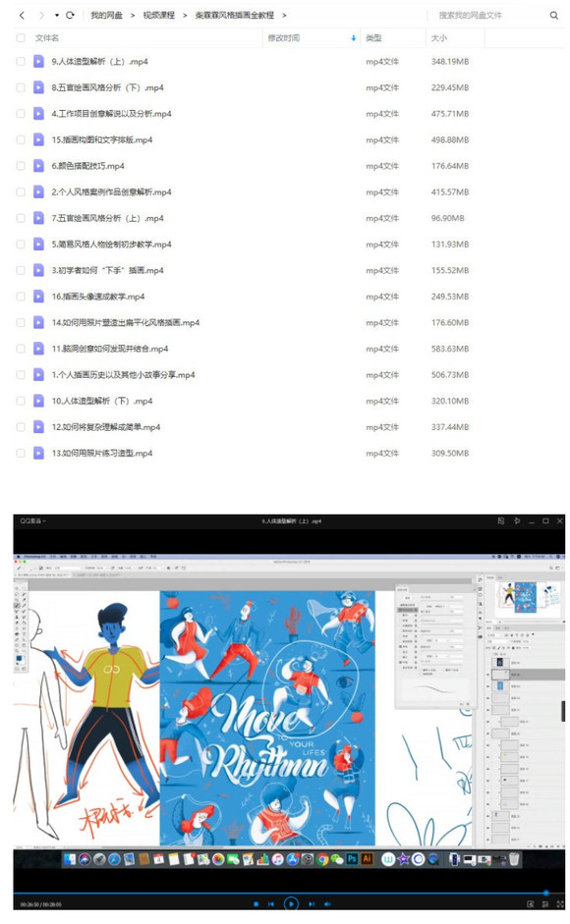Click the refresh icon in navigation bar
Image resolution: width=570 pixels, height=924 pixels.
point(70,16)
